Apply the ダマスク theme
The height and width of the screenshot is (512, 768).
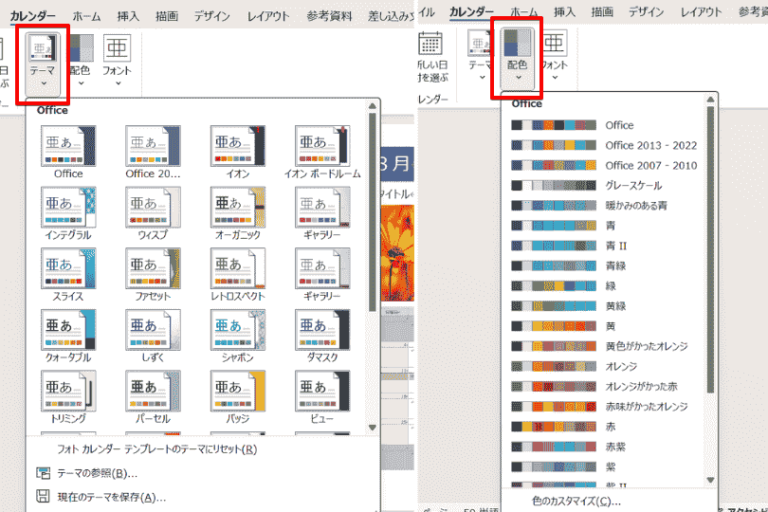point(322,330)
